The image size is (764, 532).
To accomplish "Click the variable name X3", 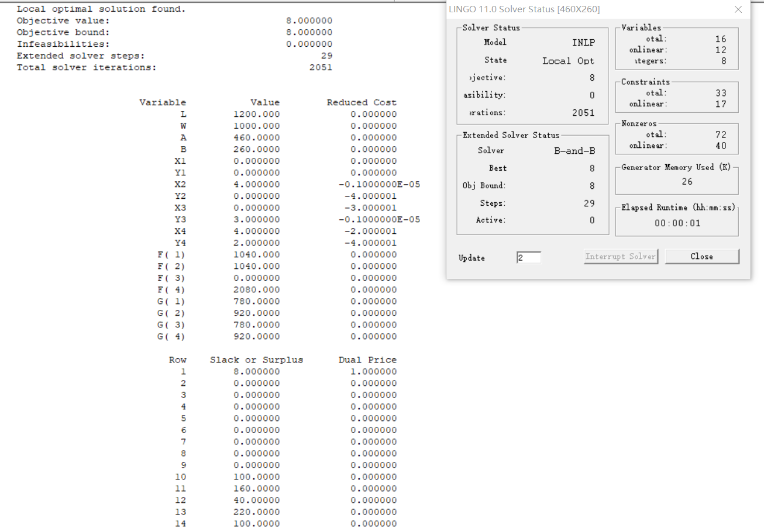I will pyautogui.click(x=180, y=208).
